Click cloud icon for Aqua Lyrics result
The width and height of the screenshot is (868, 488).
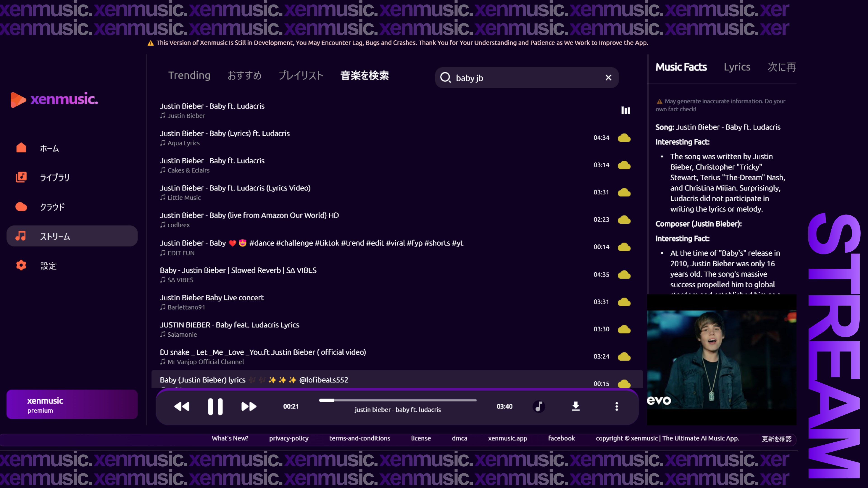click(x=624, y=138)
